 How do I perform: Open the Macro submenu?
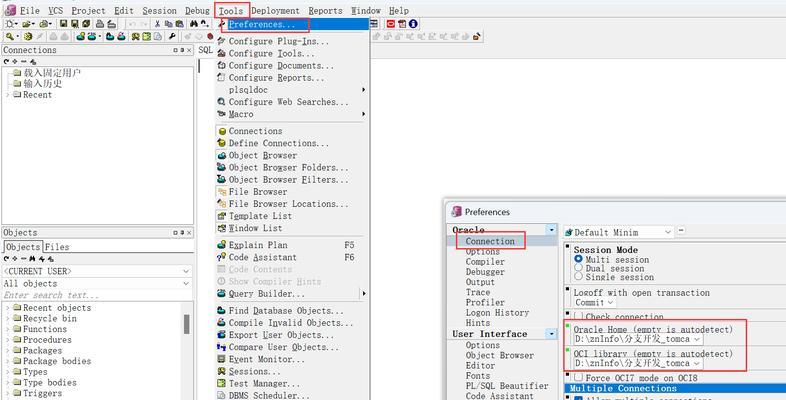(x=291, y=114)
